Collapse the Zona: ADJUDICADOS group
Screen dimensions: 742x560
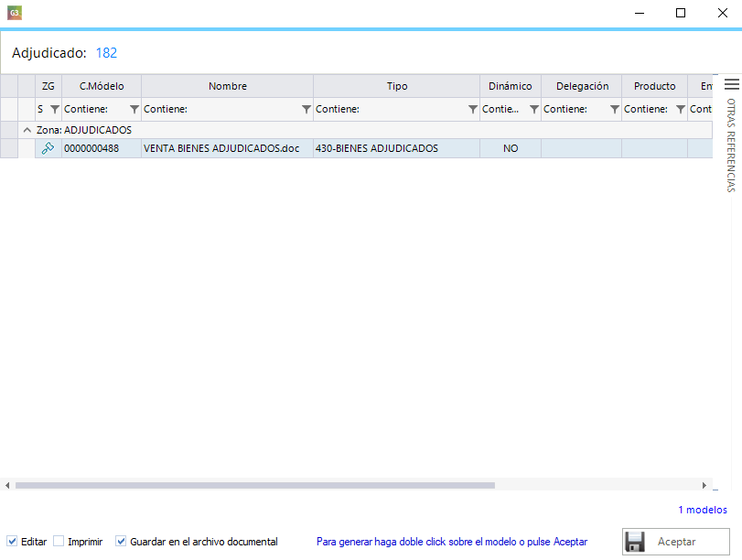[x=27, y=130]
